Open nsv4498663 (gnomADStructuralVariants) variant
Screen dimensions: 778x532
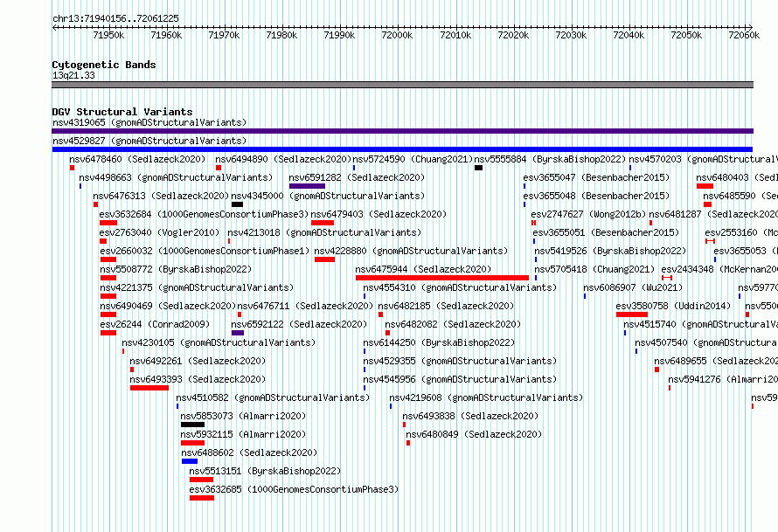[x=176, y=177]
